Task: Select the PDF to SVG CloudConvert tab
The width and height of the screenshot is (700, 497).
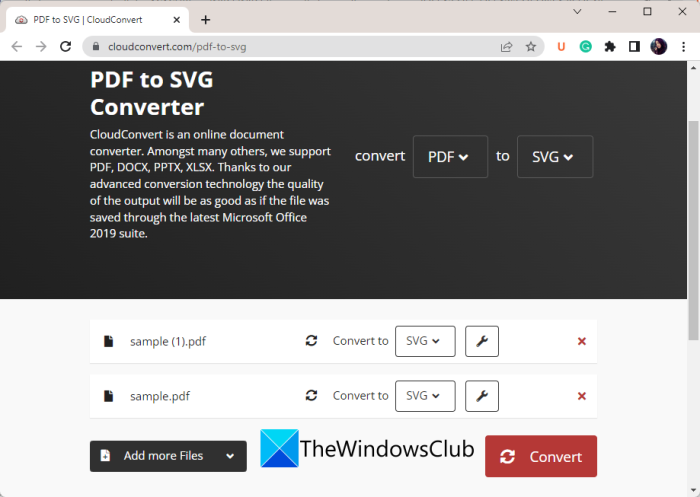Action: point(95,20)
